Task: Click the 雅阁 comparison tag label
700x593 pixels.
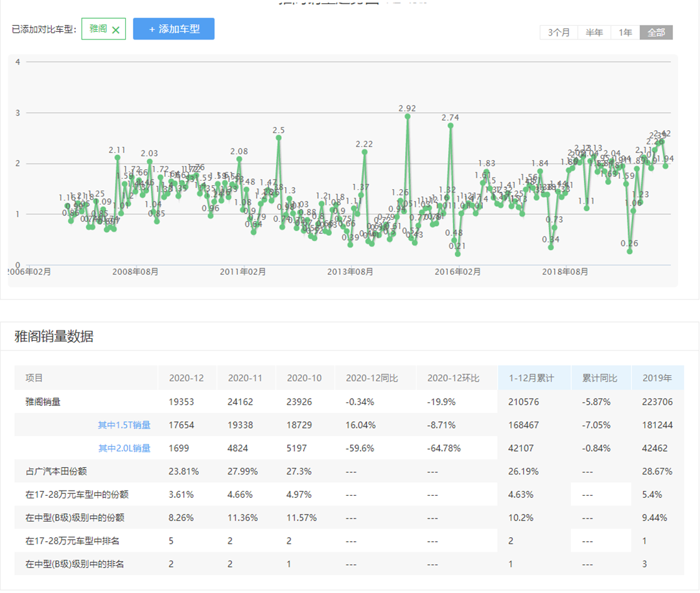Action: pyautogui.click(x=98, y=29)
